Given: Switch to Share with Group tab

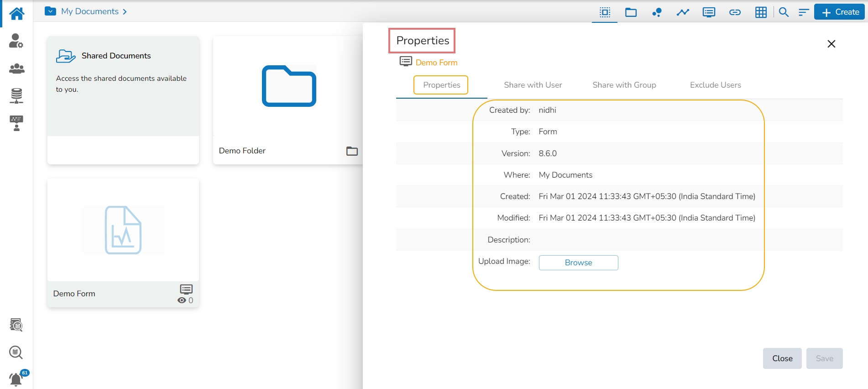Looking at the screenshot, I should (624, 85).
